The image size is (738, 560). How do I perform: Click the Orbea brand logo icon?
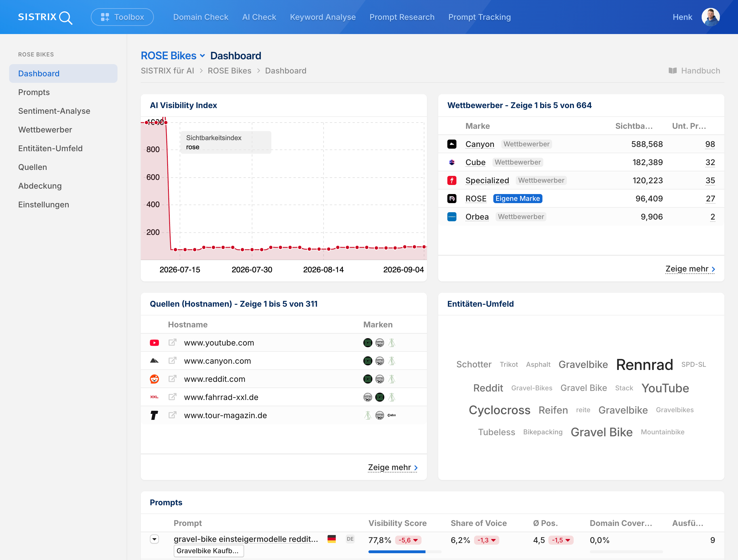pyautogui.click(x=452, y=217)
